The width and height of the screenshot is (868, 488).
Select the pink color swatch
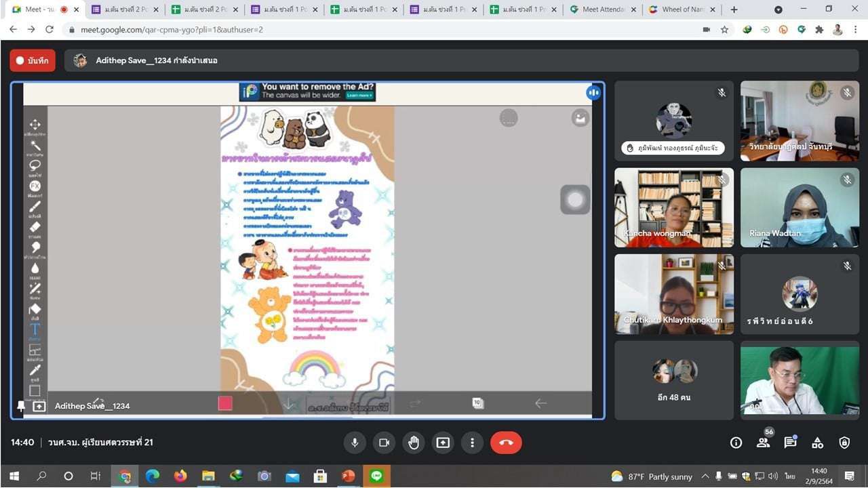click(225, 403)
